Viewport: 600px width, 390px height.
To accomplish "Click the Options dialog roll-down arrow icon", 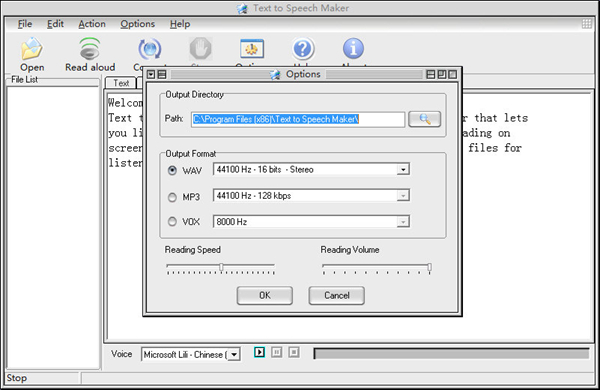I will tap(151, 74).
